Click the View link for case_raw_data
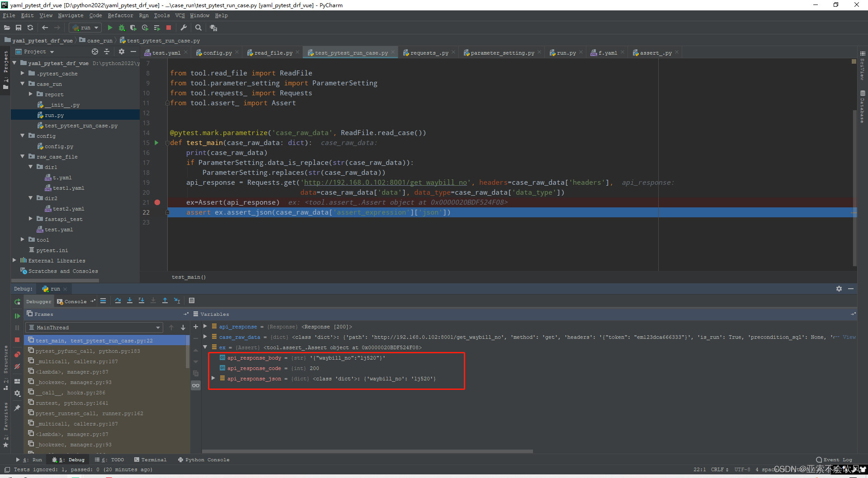This screenshot has width=868, height=478. pos(849,337)
